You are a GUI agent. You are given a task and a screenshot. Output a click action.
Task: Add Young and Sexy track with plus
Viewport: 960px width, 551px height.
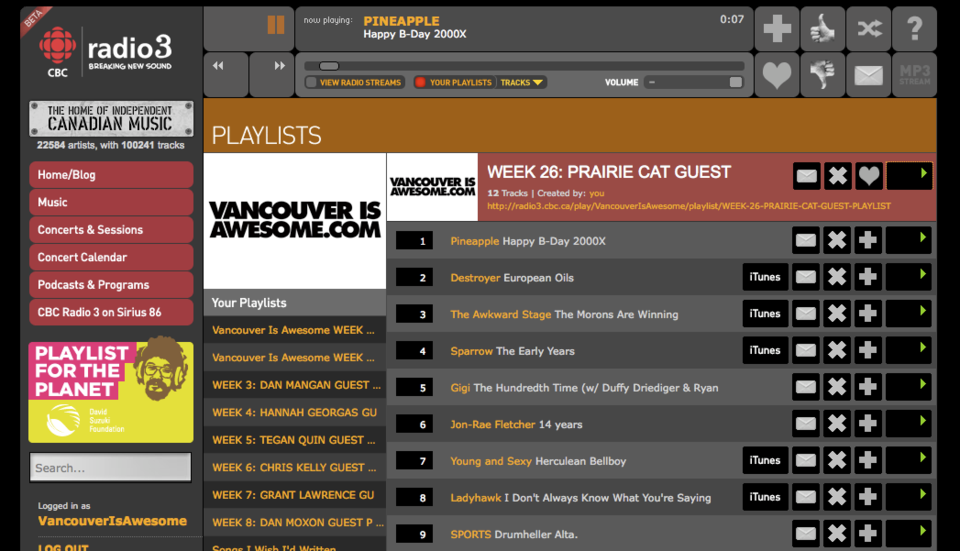(868, 460)
